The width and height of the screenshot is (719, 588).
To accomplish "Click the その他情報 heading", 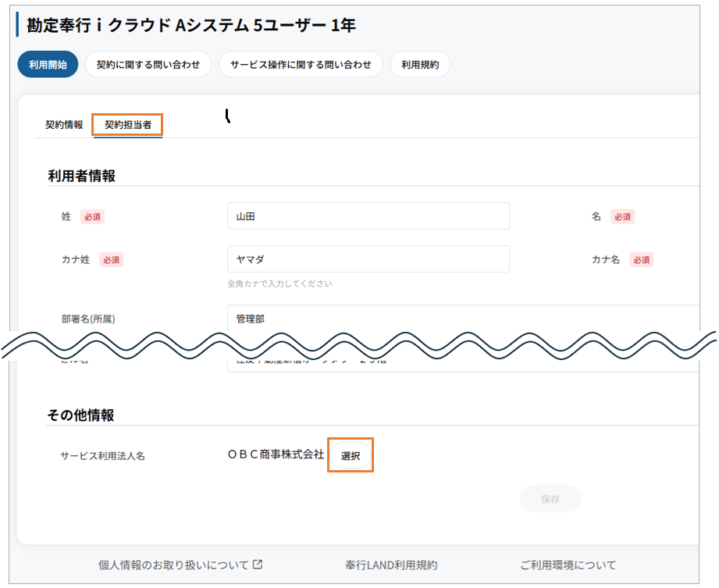I will (x=80, y=415).
